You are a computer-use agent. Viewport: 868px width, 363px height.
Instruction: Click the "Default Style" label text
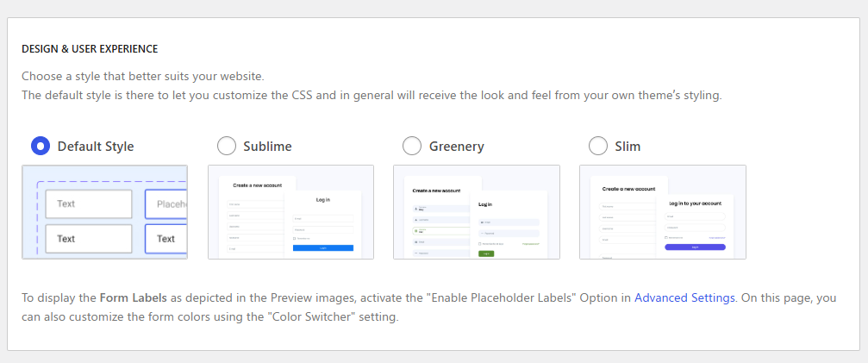[x=96, y=147]
